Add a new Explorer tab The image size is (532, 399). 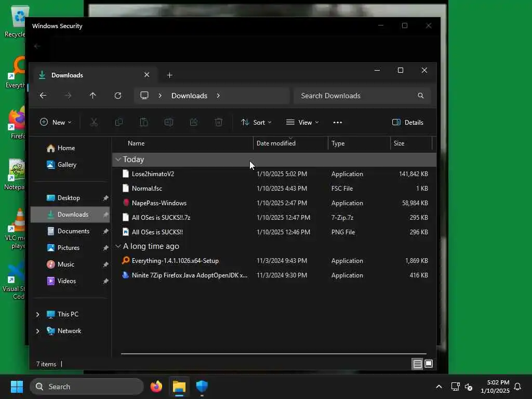(x=170, y=75)
